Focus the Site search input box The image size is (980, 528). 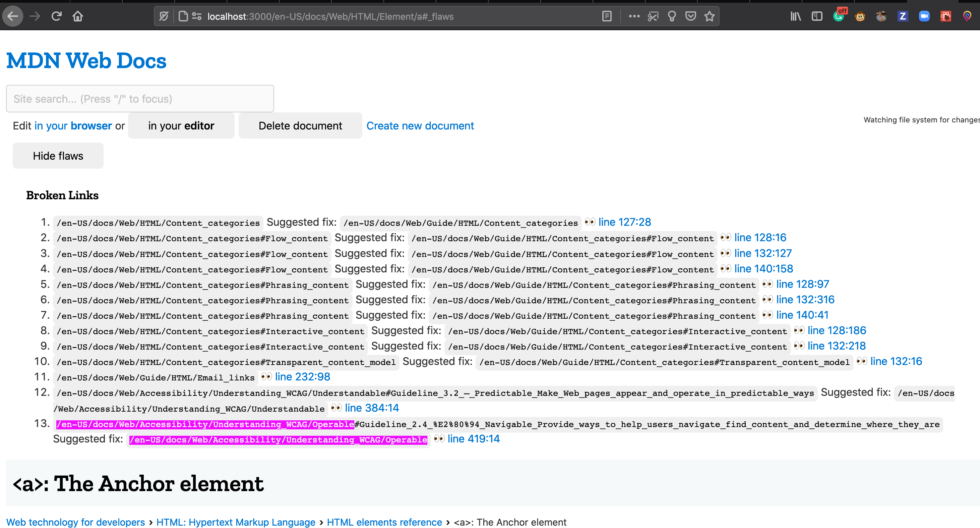(x=140, y=99)
